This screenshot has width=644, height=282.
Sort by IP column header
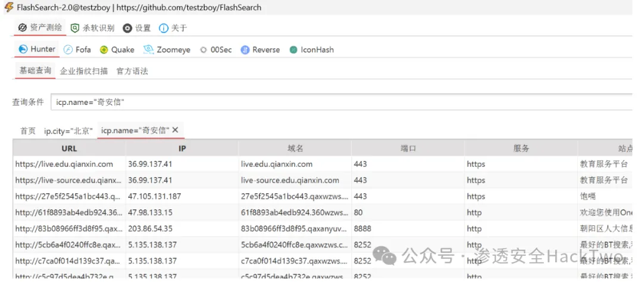click(182, 148)
